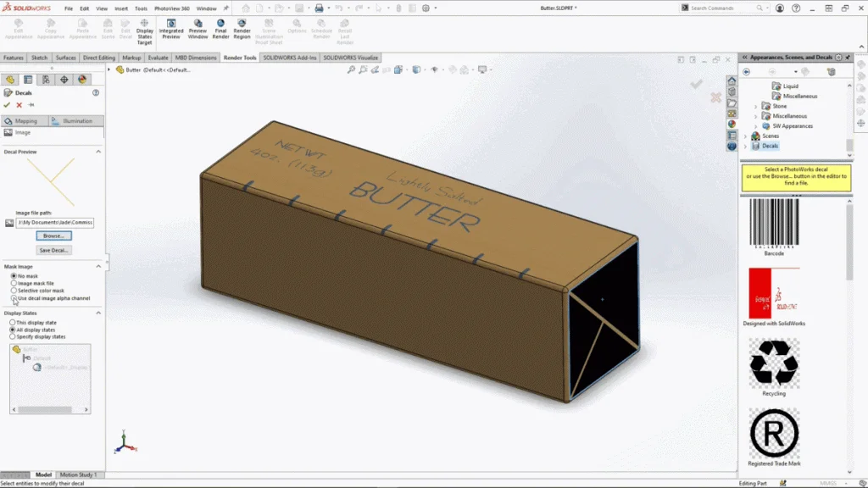Click the Browse... button
Image resolution: width=868 pixels, height=488 pixels.
(x=54, y=236)
